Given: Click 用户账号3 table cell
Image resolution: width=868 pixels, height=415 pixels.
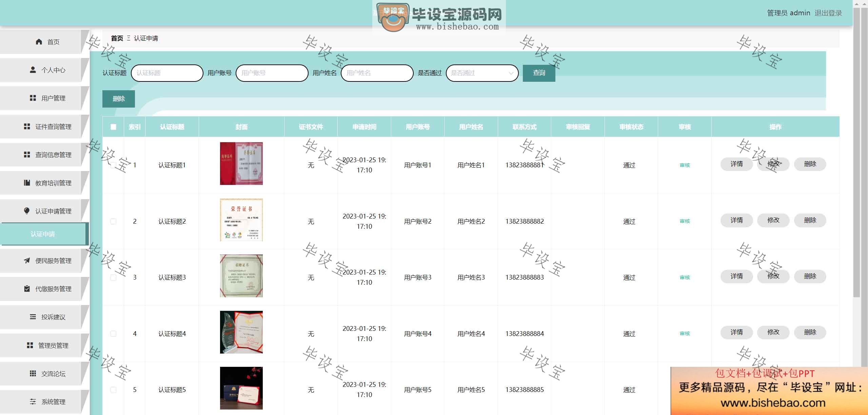Looking at the screenshot, I should click(x=417, y=278).
